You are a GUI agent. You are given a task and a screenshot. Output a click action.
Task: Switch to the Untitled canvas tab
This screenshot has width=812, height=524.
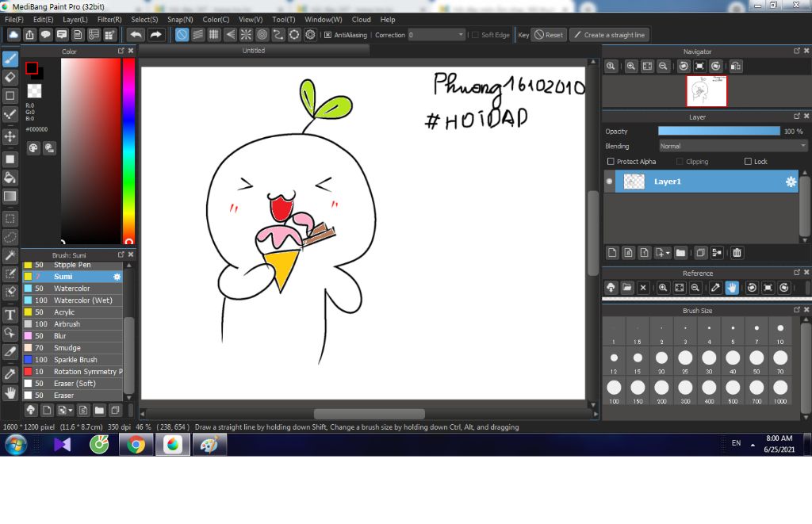tap(254, 51)
